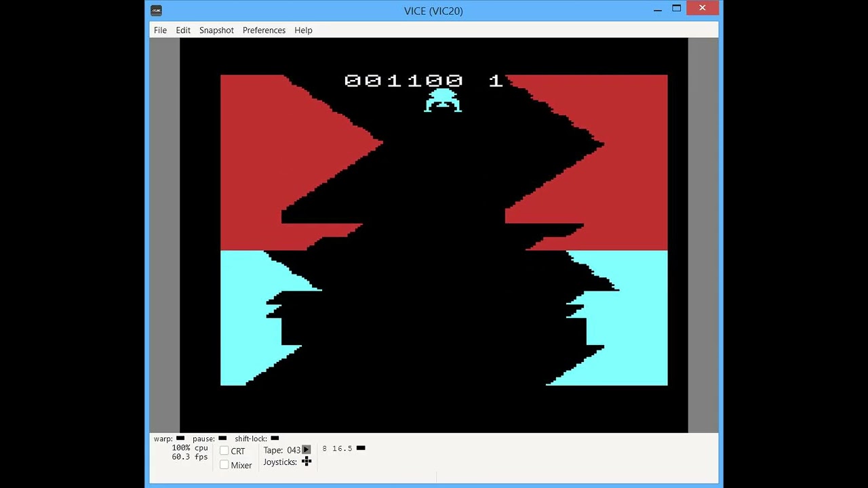Open the File menu
This screenshot has width=868, height=488.
(x=160, y=30)
